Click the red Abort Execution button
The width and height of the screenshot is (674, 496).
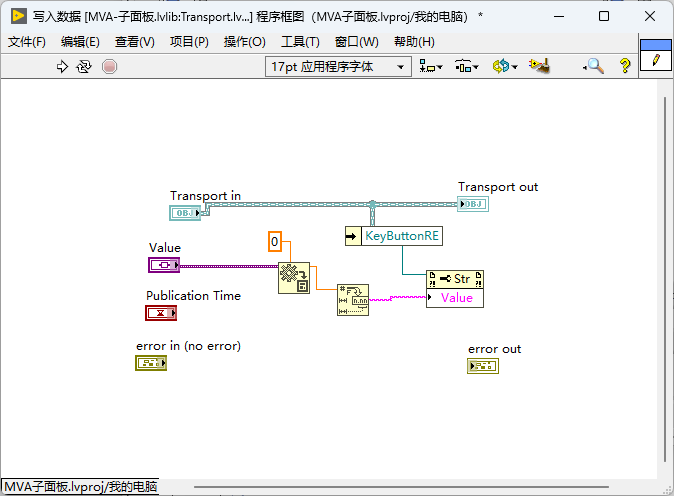[x=109, y=67]
